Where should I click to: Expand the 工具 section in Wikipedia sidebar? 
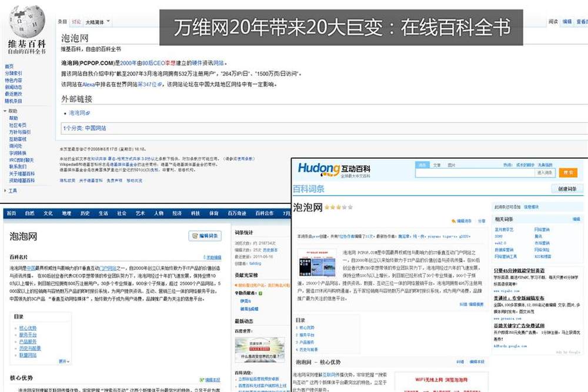coord(5,191)
